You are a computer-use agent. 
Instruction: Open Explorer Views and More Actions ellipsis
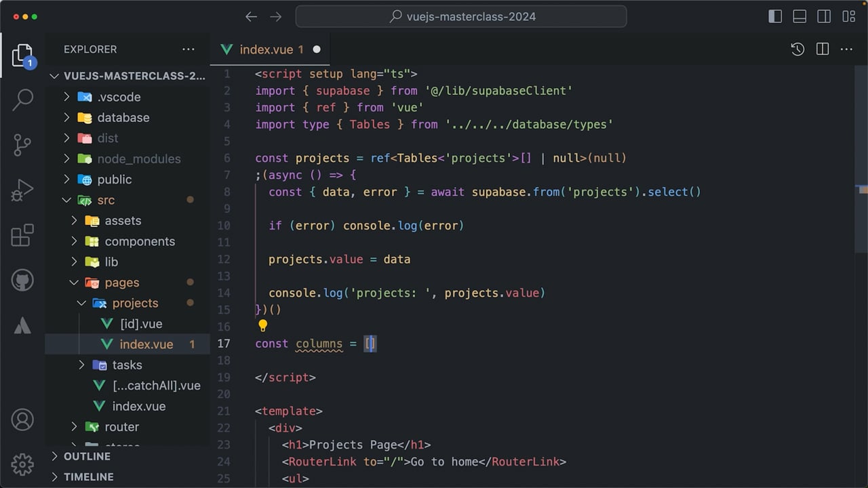(x=189, y=49)
